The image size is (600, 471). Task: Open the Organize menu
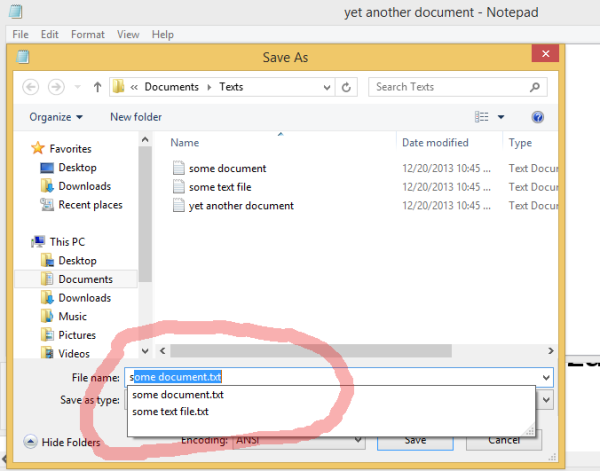point(56,117)
